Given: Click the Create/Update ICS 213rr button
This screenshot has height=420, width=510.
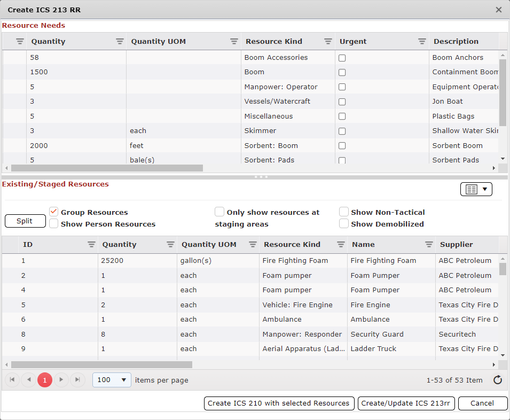Looking at the screenshot, I should pyautogui.click(x=406, y=403).
